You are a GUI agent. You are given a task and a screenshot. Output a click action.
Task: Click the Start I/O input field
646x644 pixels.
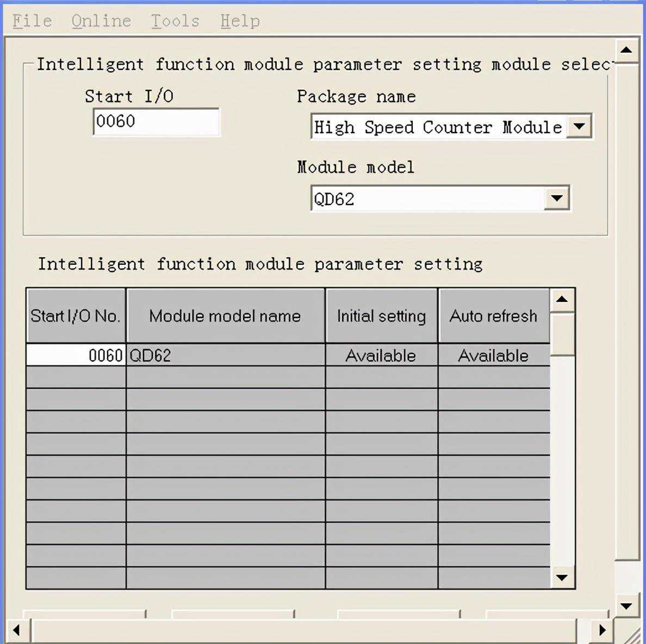coord(156,121)
